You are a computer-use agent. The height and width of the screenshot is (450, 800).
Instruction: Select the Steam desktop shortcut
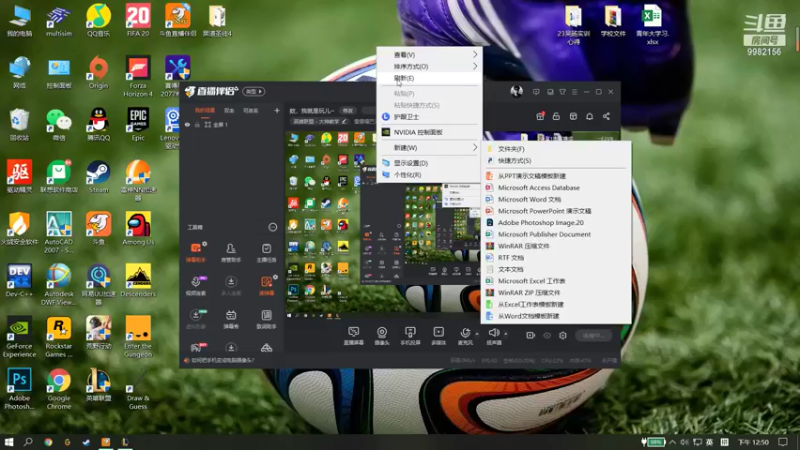point(98,176)
